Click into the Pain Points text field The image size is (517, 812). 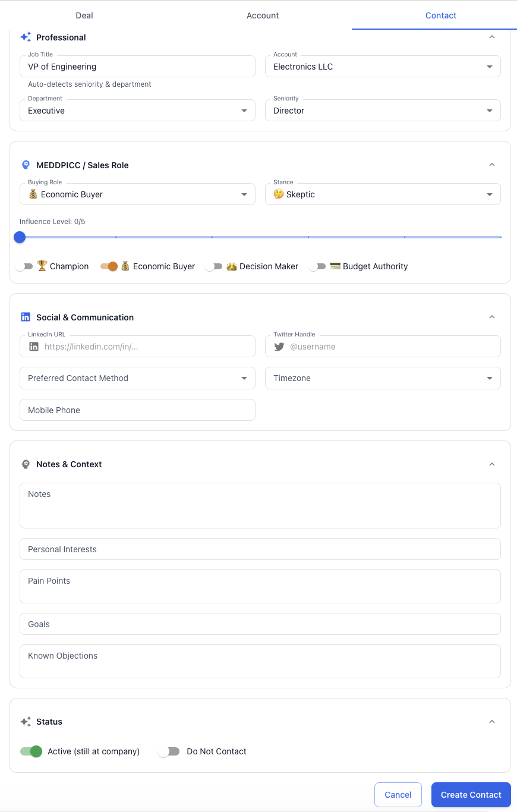260,586
